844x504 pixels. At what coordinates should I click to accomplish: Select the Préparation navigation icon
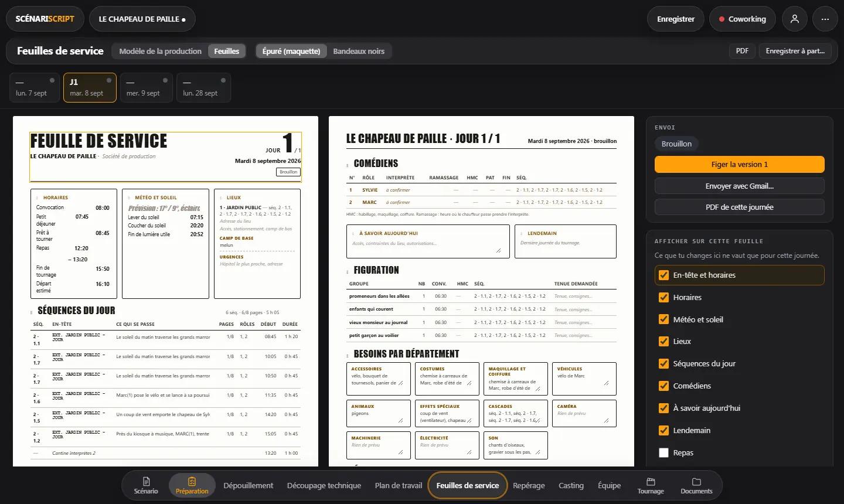[192, 485]
